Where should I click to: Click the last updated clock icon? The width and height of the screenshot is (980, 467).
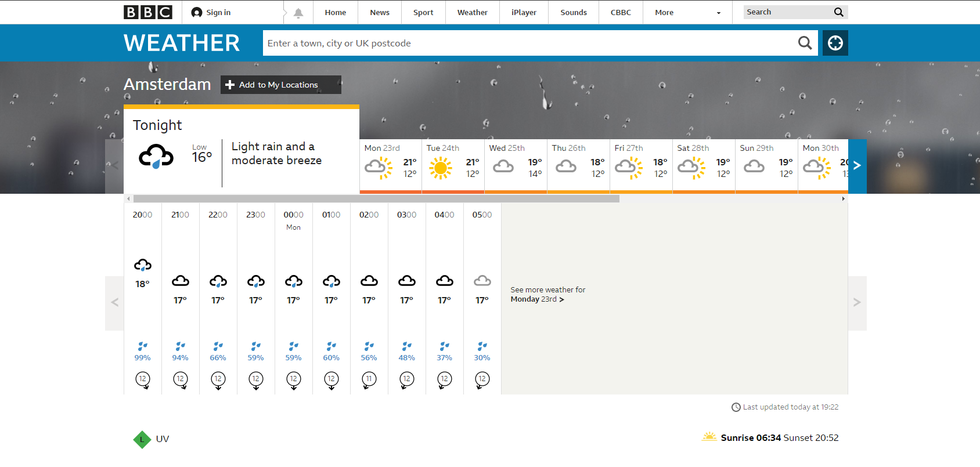point(736,407)
